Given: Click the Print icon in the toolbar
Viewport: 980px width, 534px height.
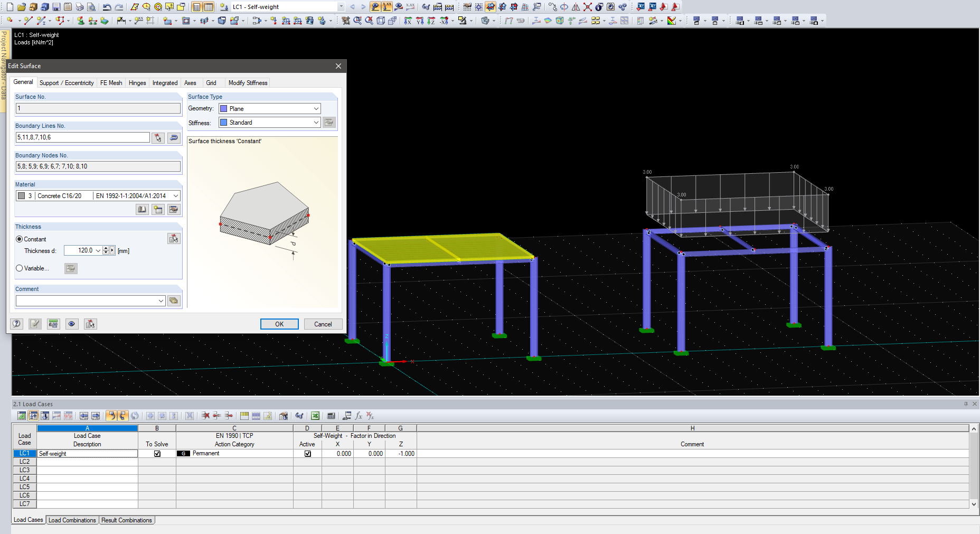Looking at the screenshot, I should [79, 7].
